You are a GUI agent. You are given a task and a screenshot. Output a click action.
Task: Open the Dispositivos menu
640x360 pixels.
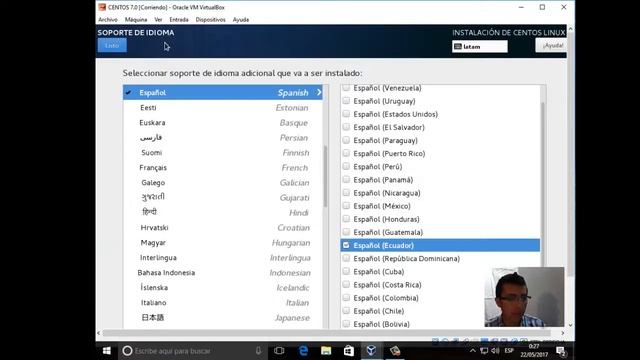click(x=210, y=20)
